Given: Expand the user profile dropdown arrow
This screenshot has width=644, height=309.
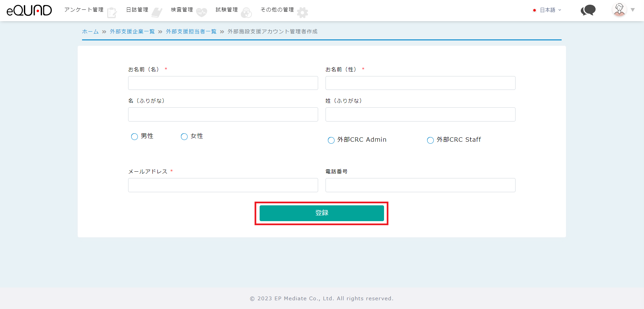Looking at the screenshot, I should (x=633, y=10).
